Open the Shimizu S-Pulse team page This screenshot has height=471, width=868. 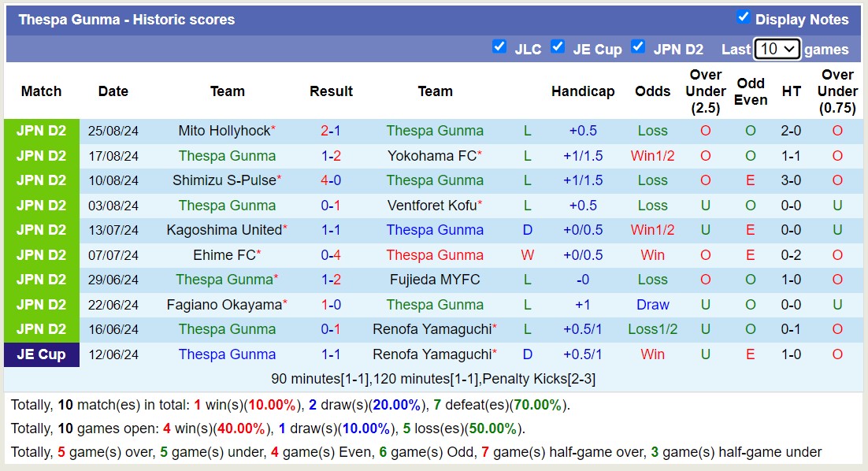(x=224, y=180)
